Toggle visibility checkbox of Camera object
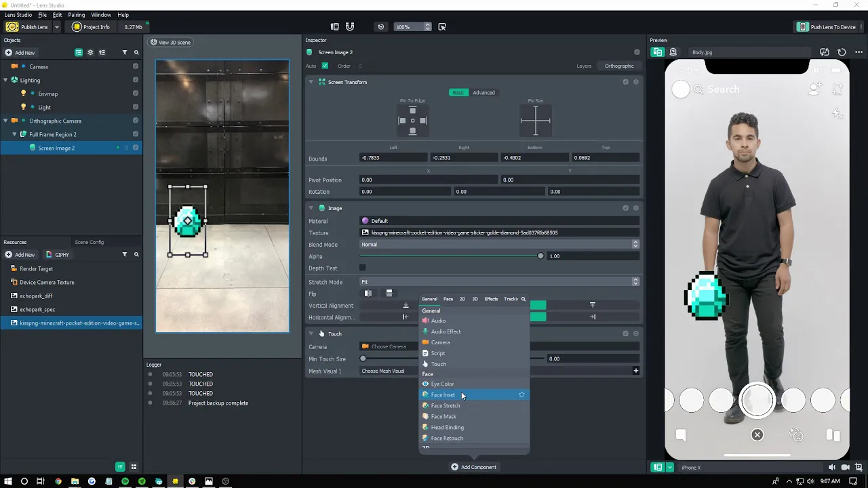868x488 pixels. point(136,66)
